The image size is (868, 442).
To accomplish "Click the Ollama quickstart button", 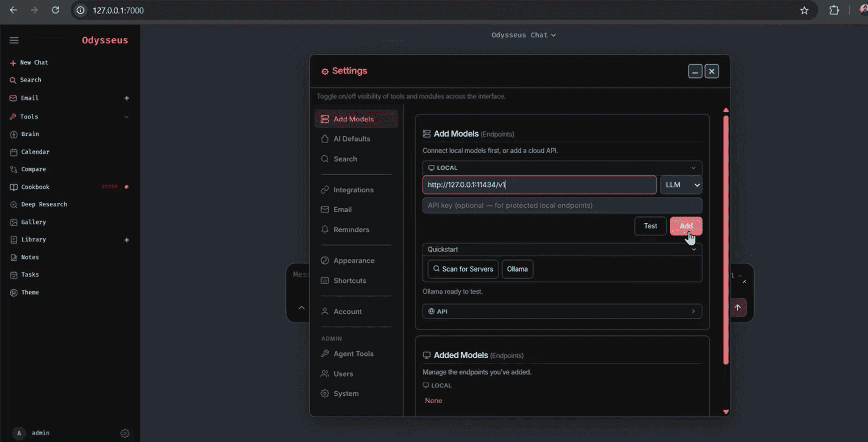I will click(x=517, y=269).
